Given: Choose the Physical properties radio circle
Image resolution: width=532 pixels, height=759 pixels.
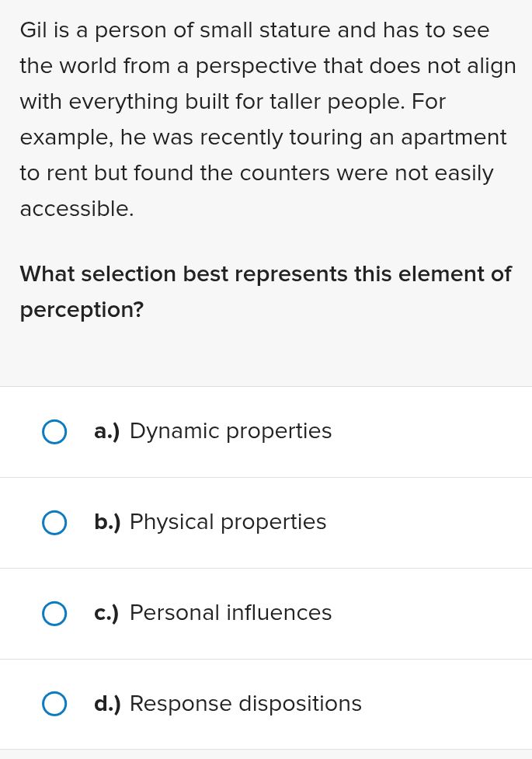Looking at the screenshot, I should pos(54,523).
